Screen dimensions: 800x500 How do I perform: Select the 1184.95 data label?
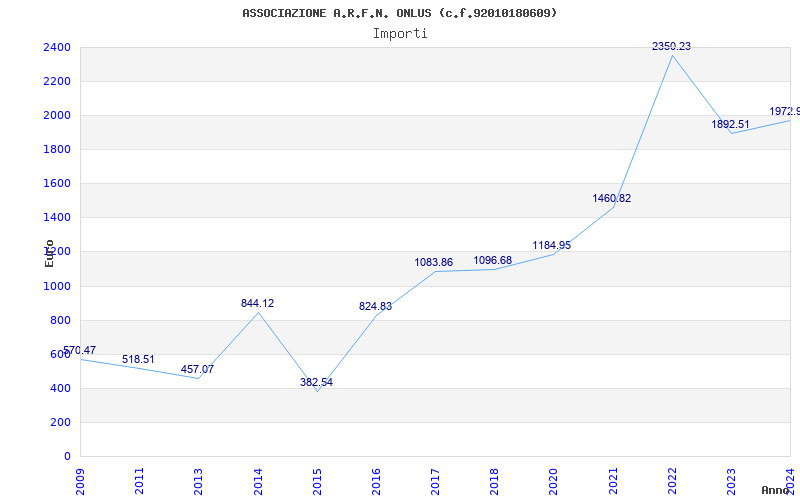point(552,245)
